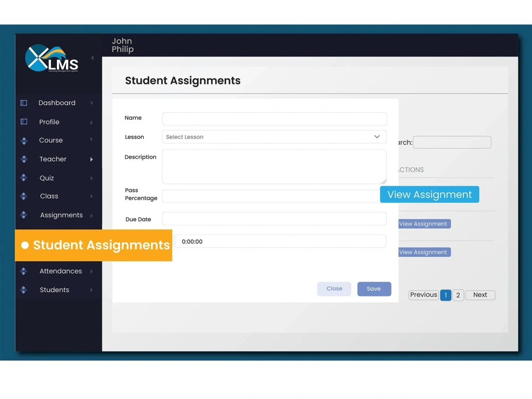Expand the Assignments submenu arrow
The height and width of the screenshot is (399, 532).
pyautogui.click(x=92, y=215)
